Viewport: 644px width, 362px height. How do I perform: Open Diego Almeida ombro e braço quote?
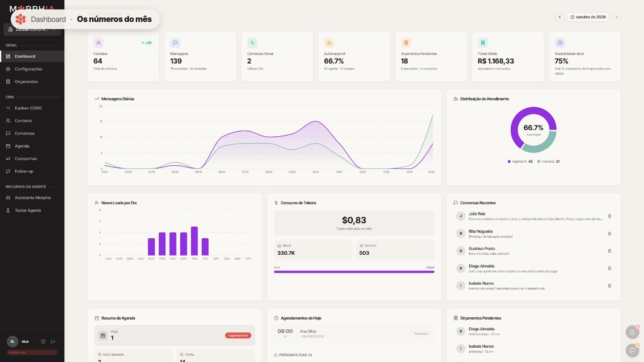tap(534, 331)
